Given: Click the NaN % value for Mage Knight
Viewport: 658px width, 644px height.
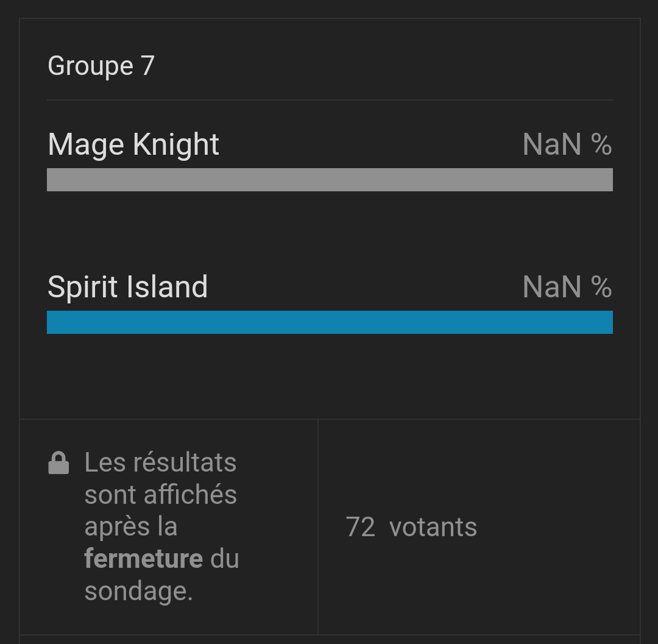Looking at the screenshot, I should coord(567,144).
